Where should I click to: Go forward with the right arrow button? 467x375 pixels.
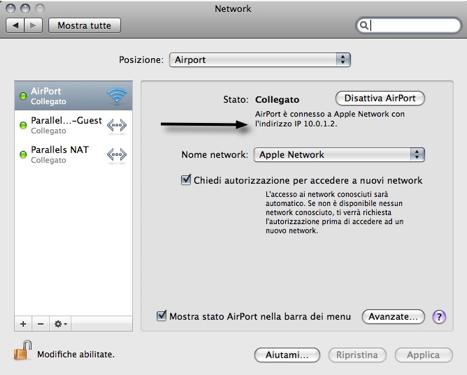point(33,25)
